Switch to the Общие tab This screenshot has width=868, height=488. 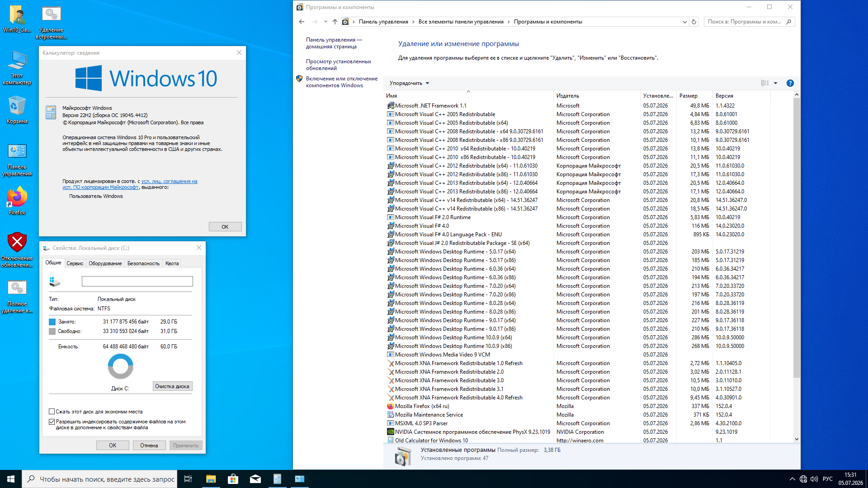tap(53, 263)
